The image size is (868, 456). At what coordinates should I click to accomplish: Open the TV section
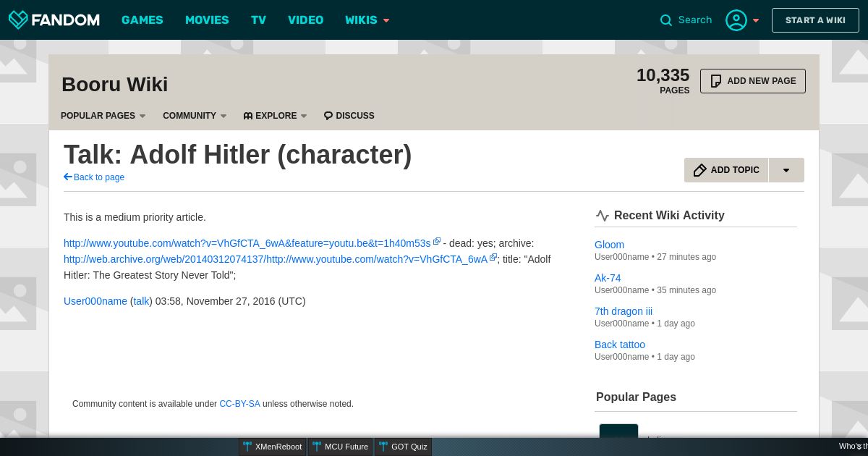click(259, 20)
